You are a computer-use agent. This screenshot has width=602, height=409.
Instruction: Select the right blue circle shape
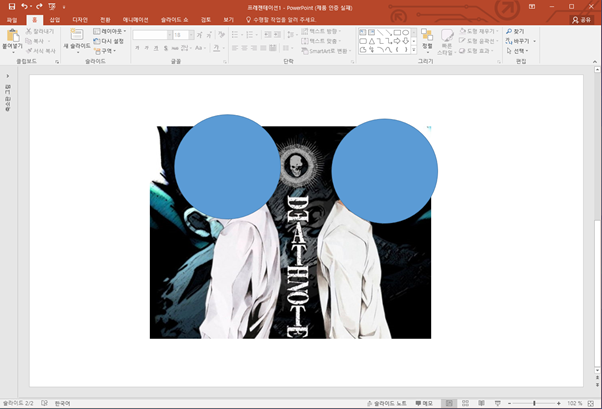385,171
